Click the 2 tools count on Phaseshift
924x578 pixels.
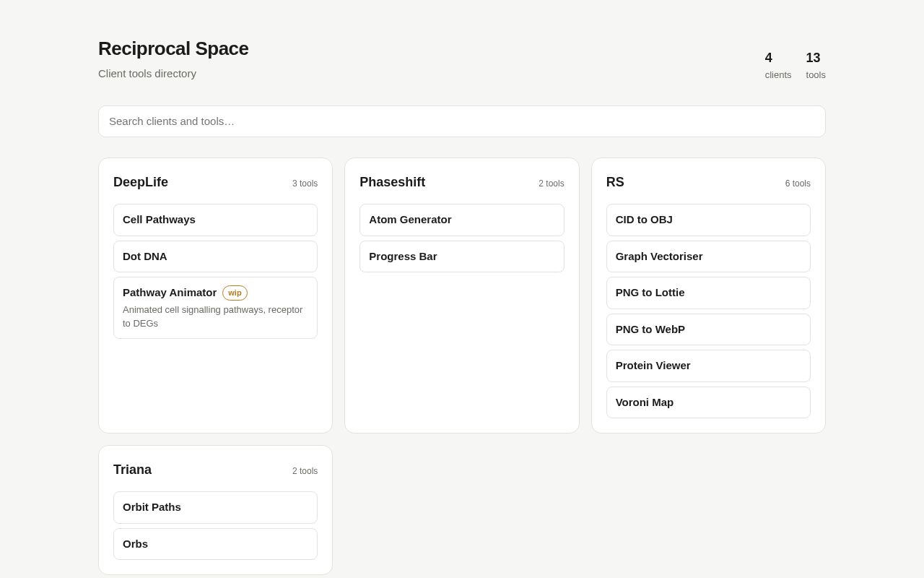click(552, 184)
